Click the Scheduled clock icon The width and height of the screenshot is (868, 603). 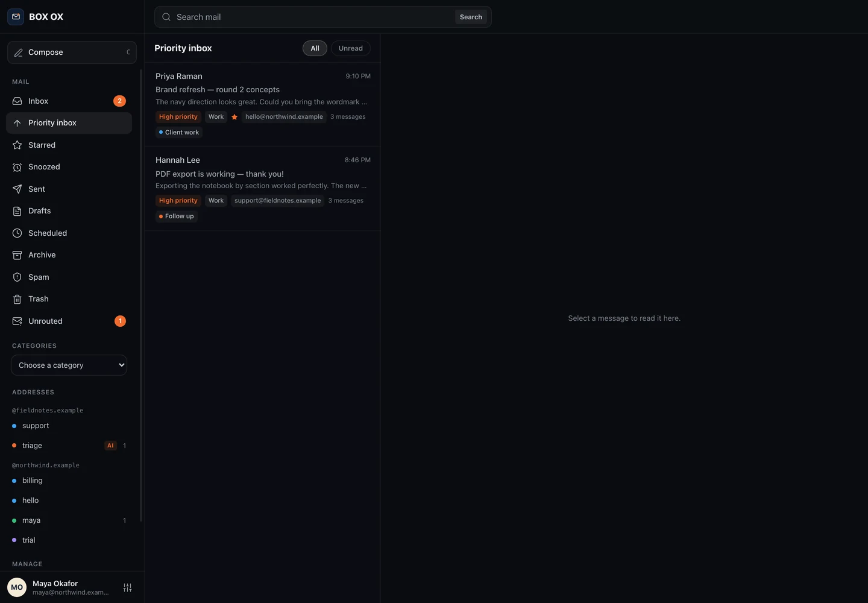tap(17, 233)
